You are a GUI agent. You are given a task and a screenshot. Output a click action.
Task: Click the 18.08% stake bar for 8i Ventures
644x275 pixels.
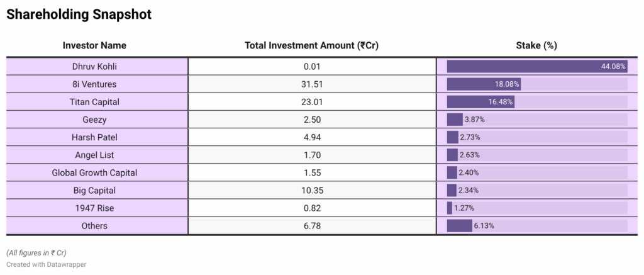(x=484, y=84)
